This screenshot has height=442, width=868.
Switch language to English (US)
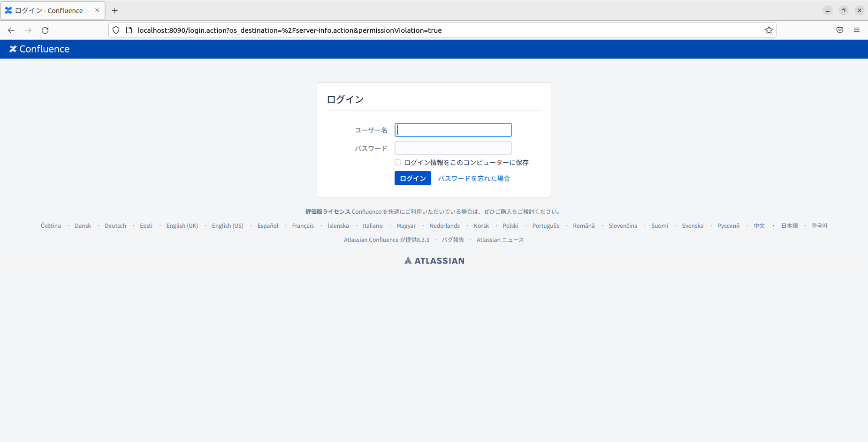228,225
